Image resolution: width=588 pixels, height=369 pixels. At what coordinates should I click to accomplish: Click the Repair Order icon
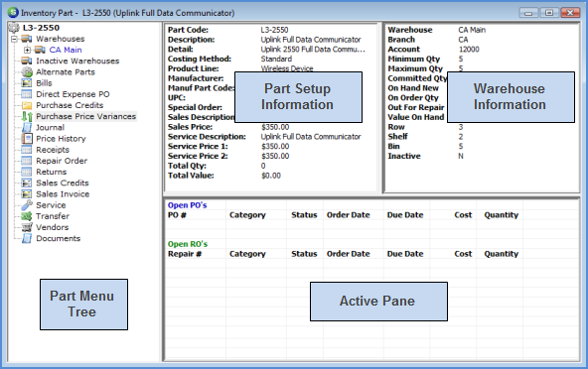tap(26, 161)
